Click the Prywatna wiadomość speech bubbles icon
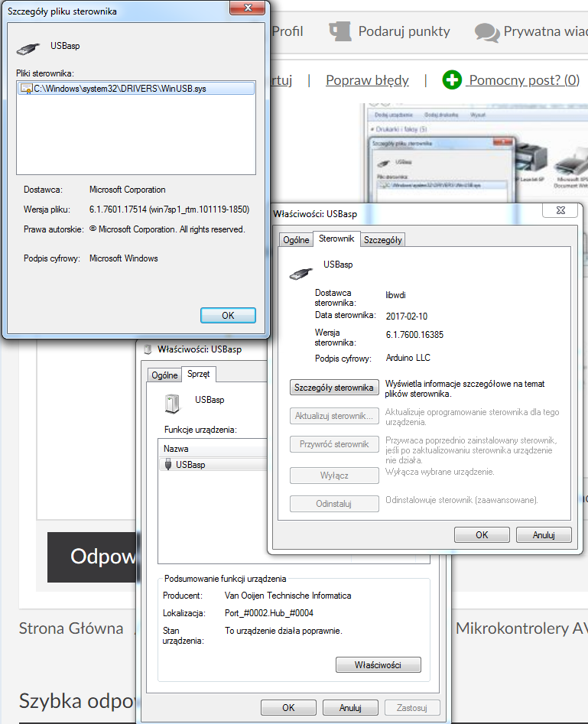 coord(487,32)
